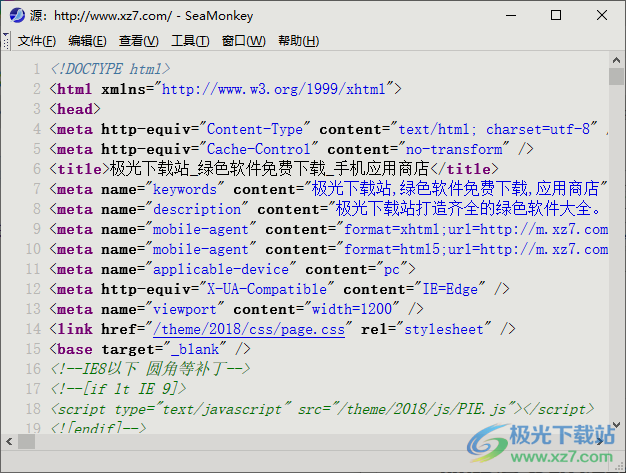Click the width=1200 attribute value
This screenshot has height=473, width=626.
coord(352,309)
